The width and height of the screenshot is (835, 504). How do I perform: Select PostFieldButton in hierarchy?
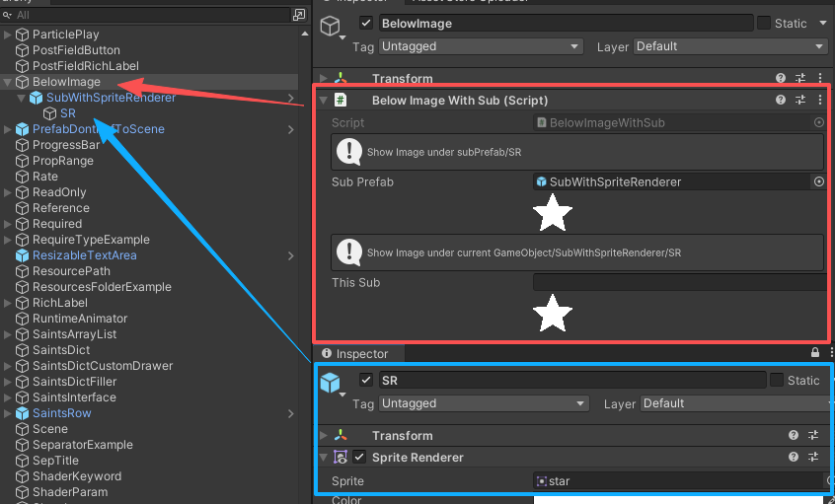click(x=76, y=50)
